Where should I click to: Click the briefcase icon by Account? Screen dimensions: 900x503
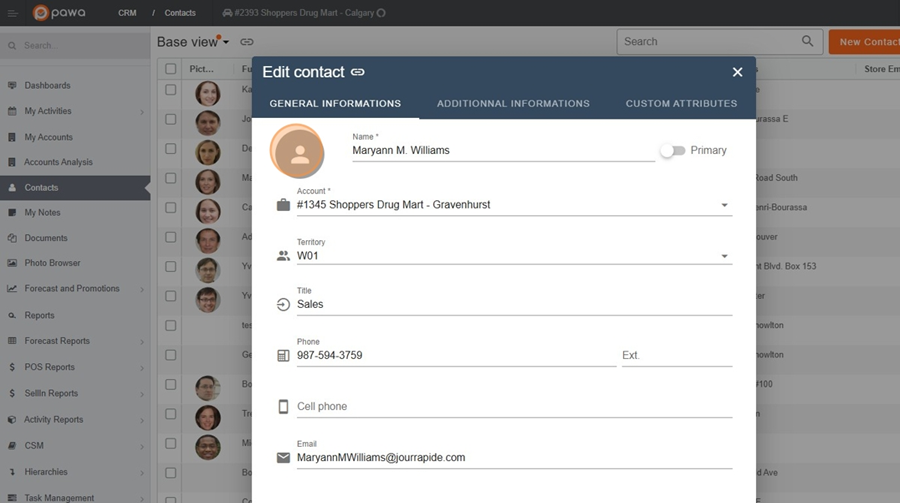tap(283, 205)
